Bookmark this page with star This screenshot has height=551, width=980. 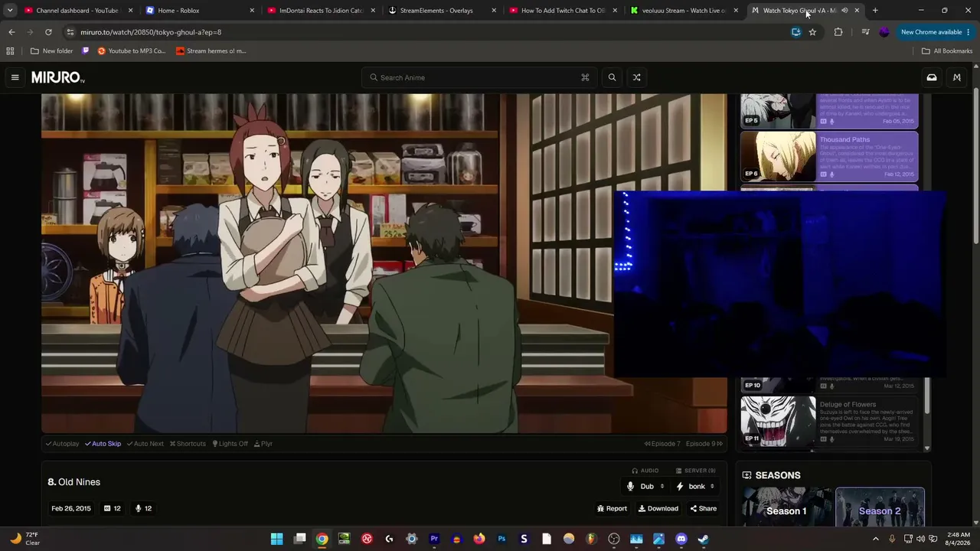coord(812,32)
